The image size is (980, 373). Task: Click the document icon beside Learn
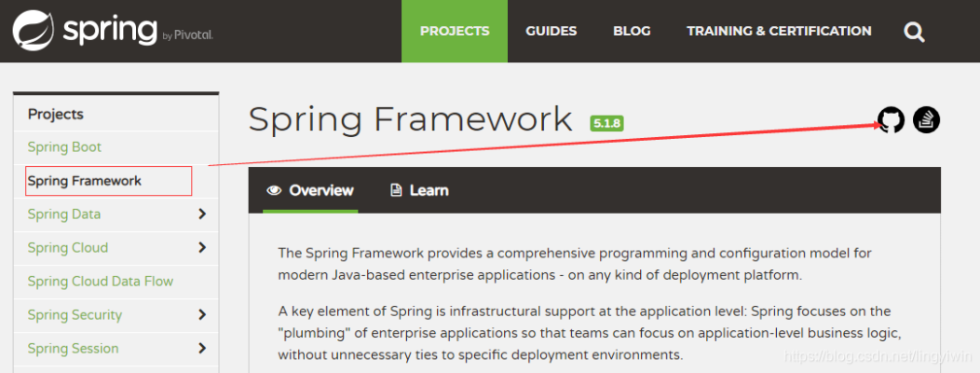[x=395, y=190]
